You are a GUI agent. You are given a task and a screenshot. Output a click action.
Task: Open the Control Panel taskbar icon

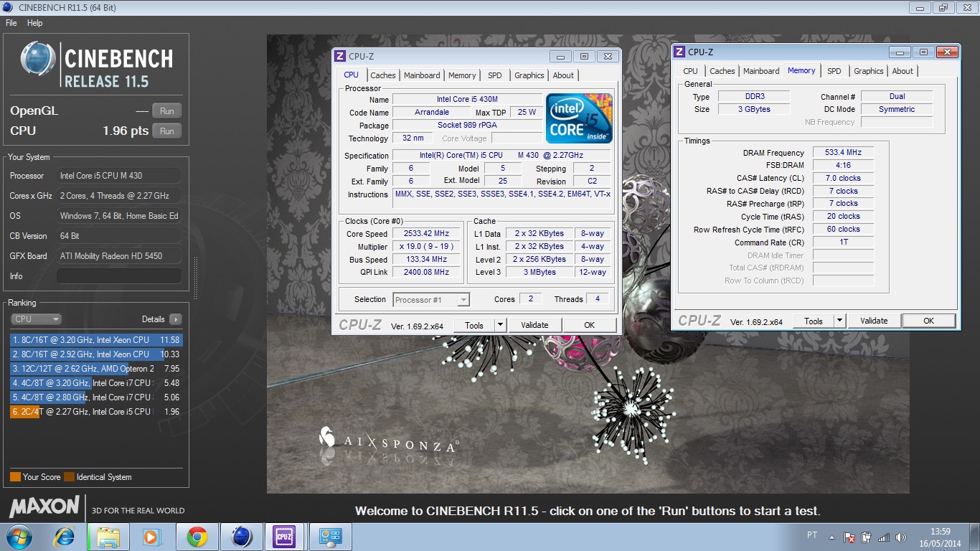[331, 537]
